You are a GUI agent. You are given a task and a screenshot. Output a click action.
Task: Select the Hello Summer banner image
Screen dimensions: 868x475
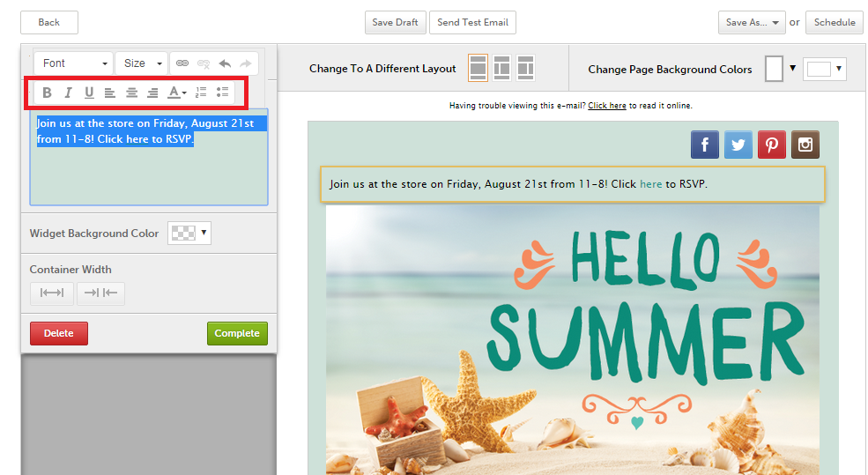point(573,340)
